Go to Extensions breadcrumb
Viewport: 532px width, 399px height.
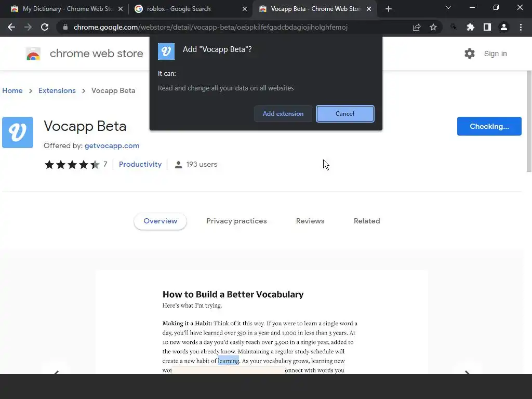pos(57,90)
